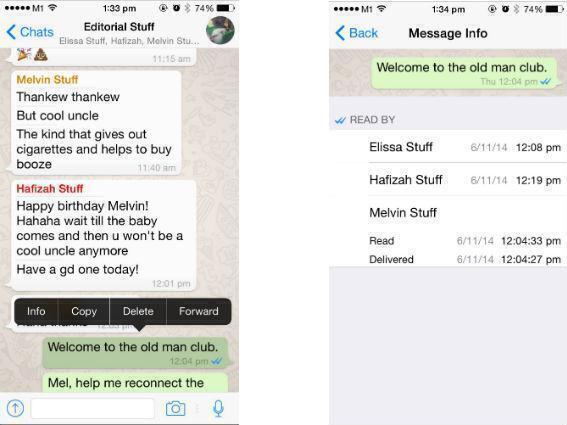Tap the microphone voice message icon
The width and height of the screenshot is (567, 425).
[x=218, y=408]
